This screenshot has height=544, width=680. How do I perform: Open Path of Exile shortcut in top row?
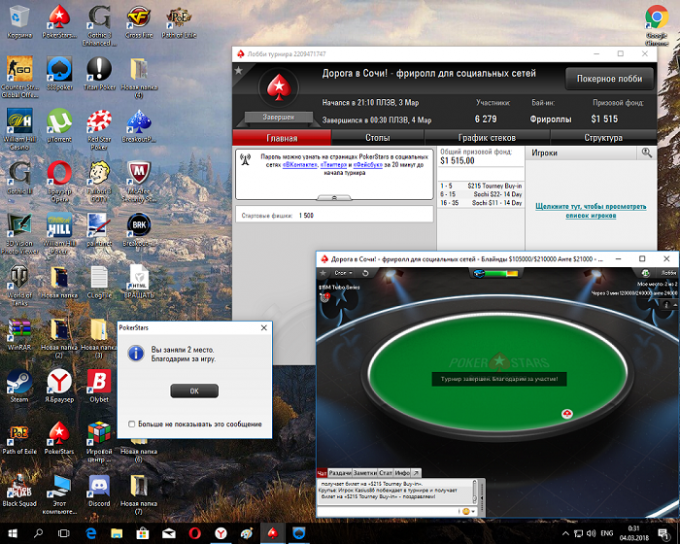179,22
